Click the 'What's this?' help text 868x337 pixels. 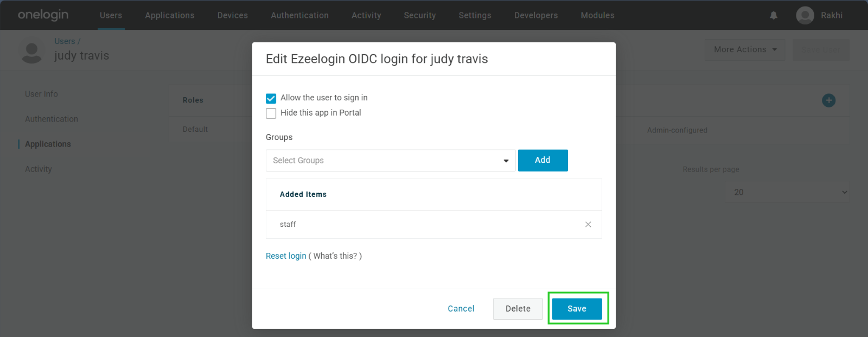[335, 256]
